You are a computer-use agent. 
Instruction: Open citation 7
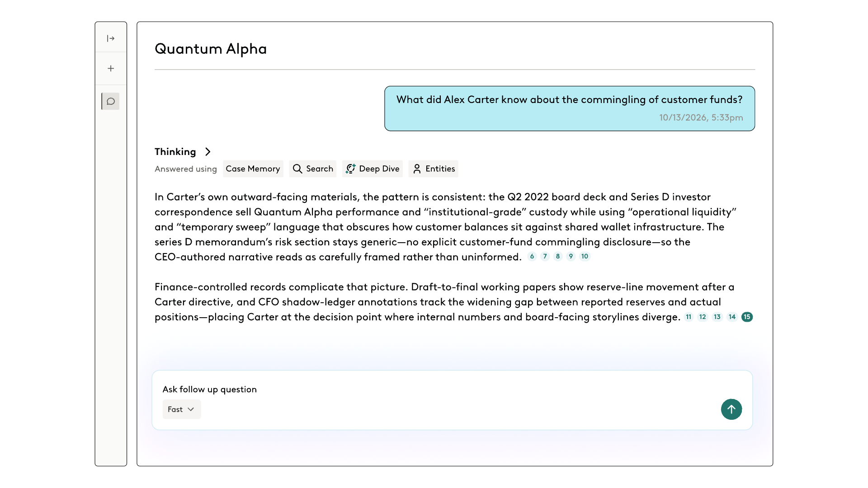tap(545, 257)
